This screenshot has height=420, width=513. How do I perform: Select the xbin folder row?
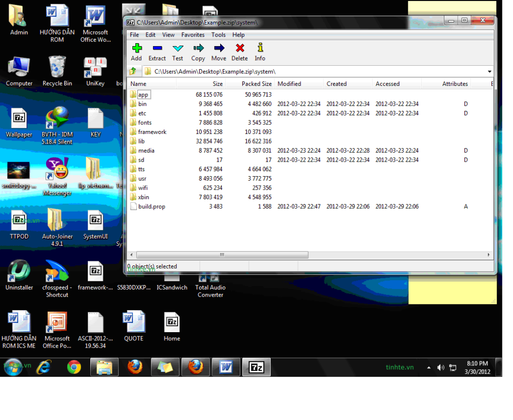[310, 197]
